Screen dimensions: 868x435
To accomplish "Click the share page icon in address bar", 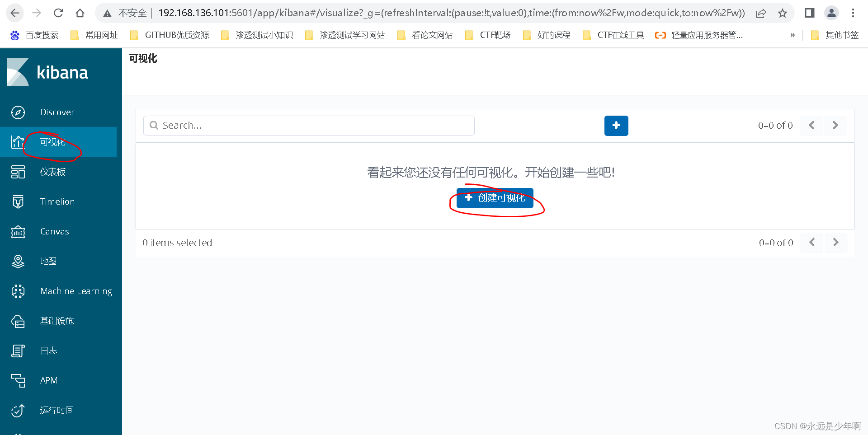I will pos(761,13).
